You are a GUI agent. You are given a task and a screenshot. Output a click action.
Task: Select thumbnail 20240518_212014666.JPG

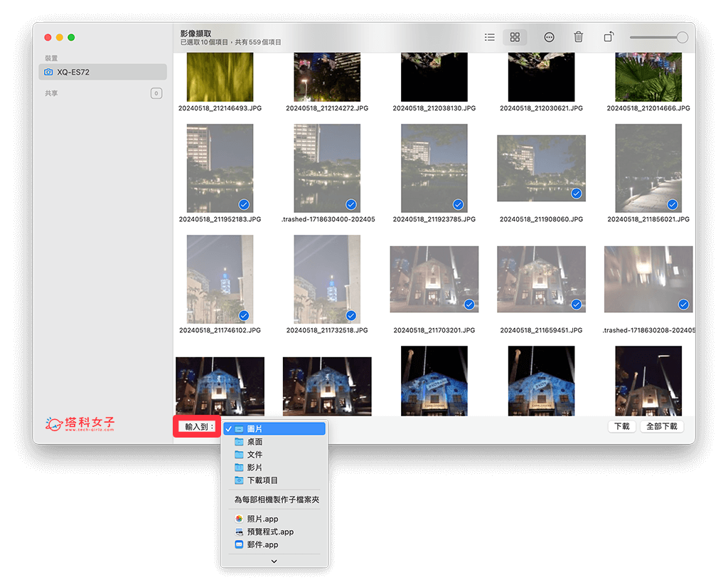[x=648, y=77]
